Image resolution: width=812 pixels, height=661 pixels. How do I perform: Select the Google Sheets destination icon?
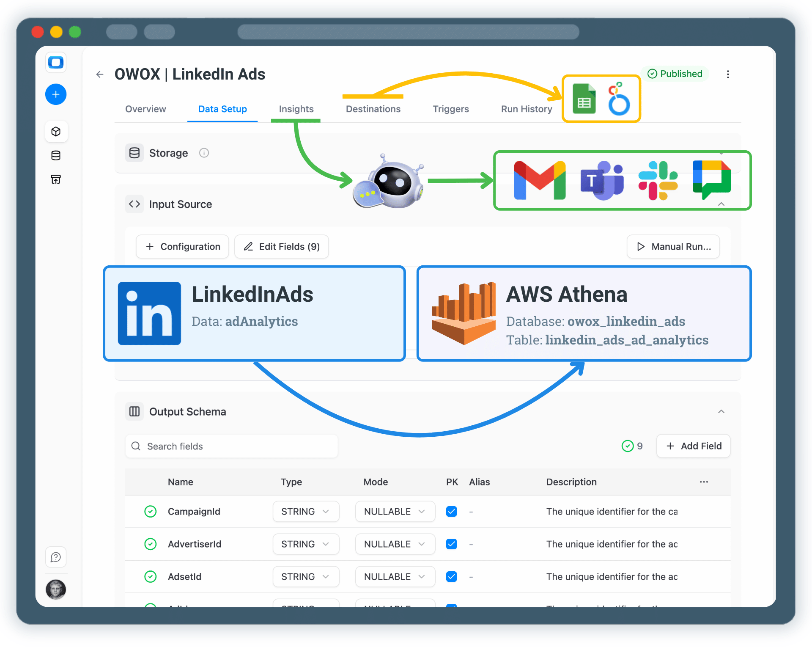coord(584,99)
